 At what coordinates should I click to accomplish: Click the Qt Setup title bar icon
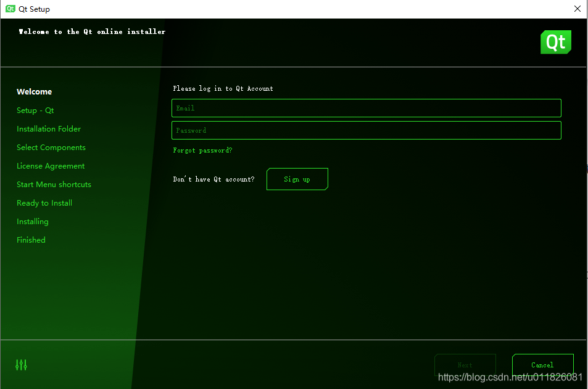[10, 9]
